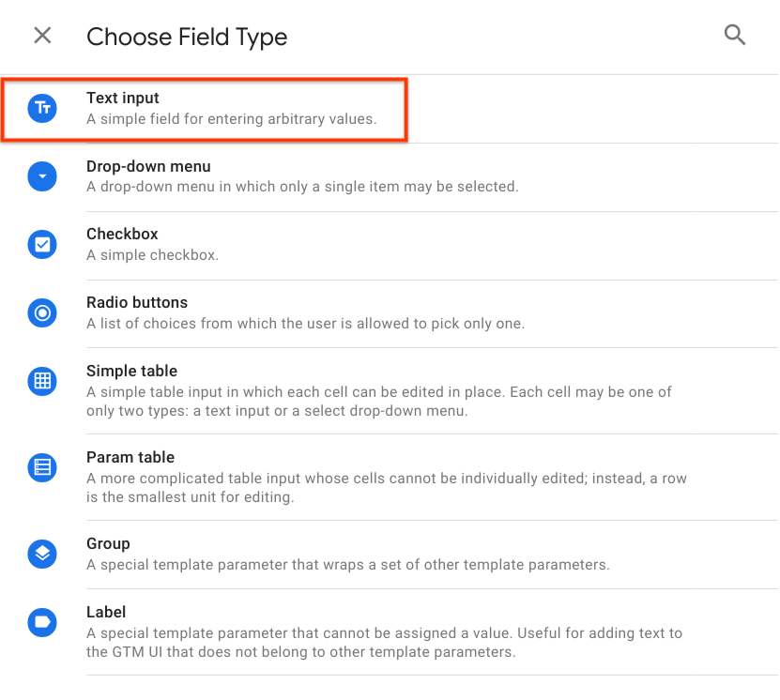The height and width of the screenshot is (700, 780).
Task: Click the Radio buttons field type icon
Action: click(42, 312)
